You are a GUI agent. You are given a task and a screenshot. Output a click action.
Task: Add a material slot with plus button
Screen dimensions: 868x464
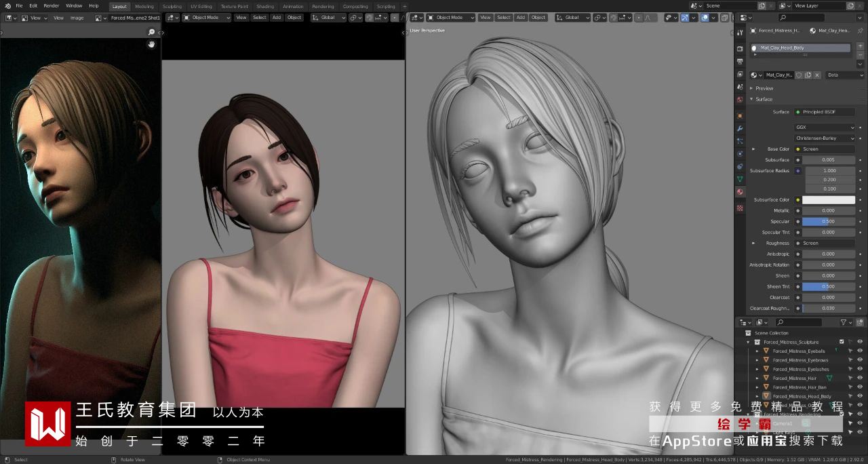pyautogui.click(x=860, y=45)
